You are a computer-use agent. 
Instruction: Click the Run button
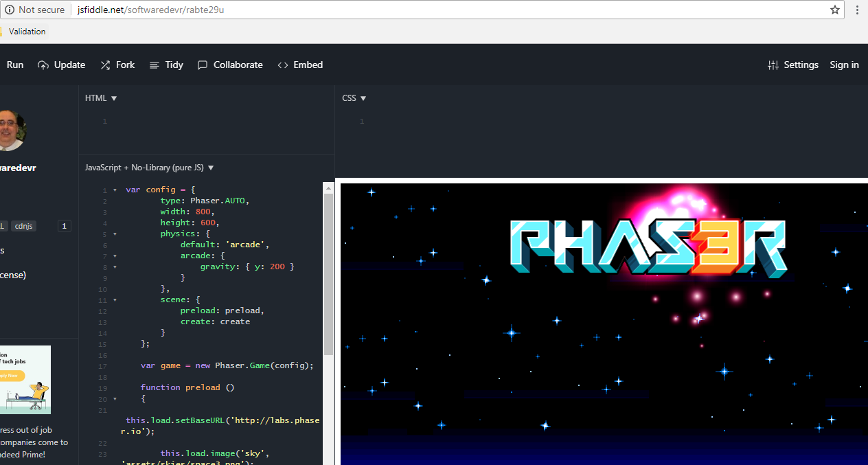(14, 65)
